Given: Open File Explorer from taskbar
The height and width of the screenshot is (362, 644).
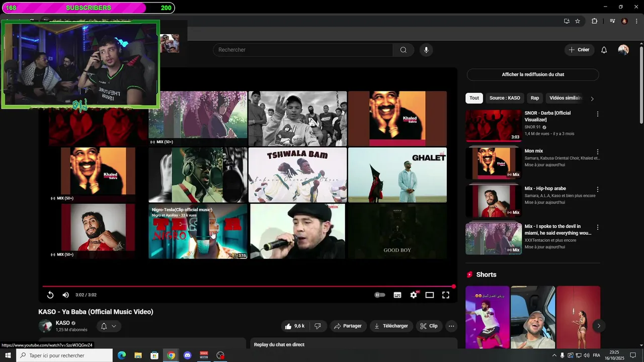Looking at the screenshot, I should [138, 355].
